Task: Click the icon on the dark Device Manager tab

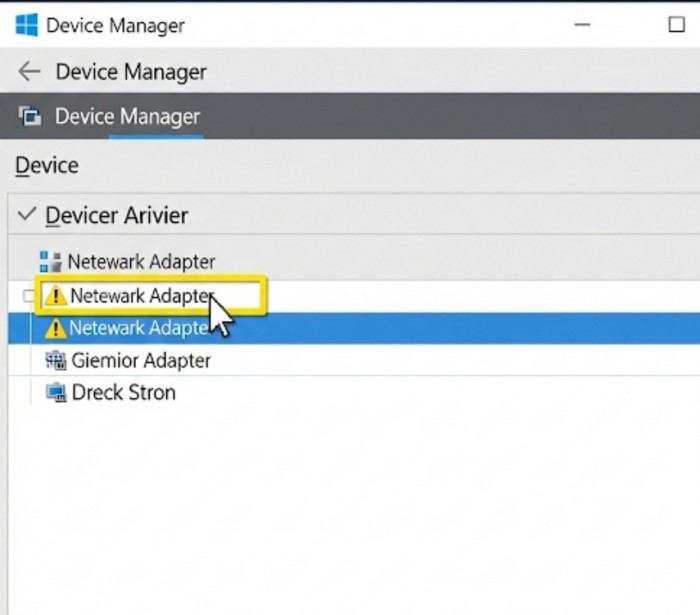Action: click(x=30, y=117)
